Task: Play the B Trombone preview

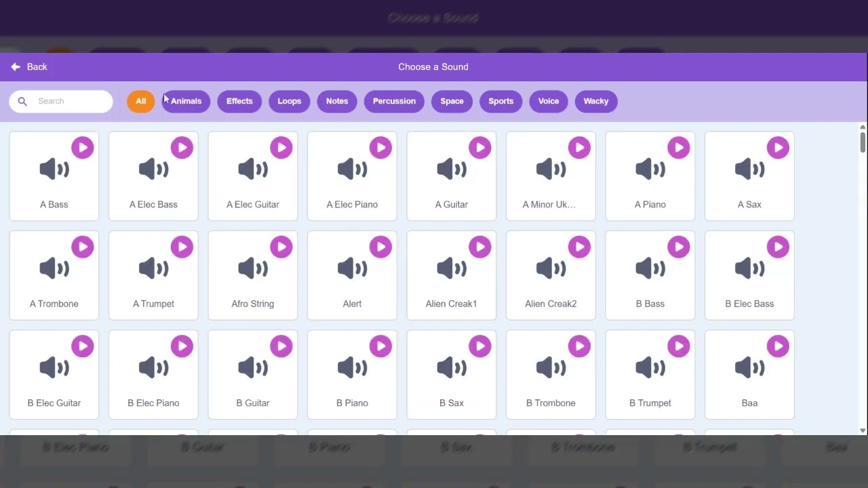Action: pyautogui.click(x=579, y=346)
